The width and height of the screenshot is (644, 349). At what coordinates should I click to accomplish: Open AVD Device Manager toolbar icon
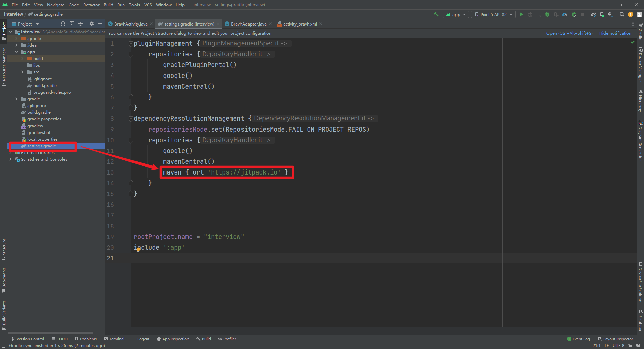click(602, 14)
